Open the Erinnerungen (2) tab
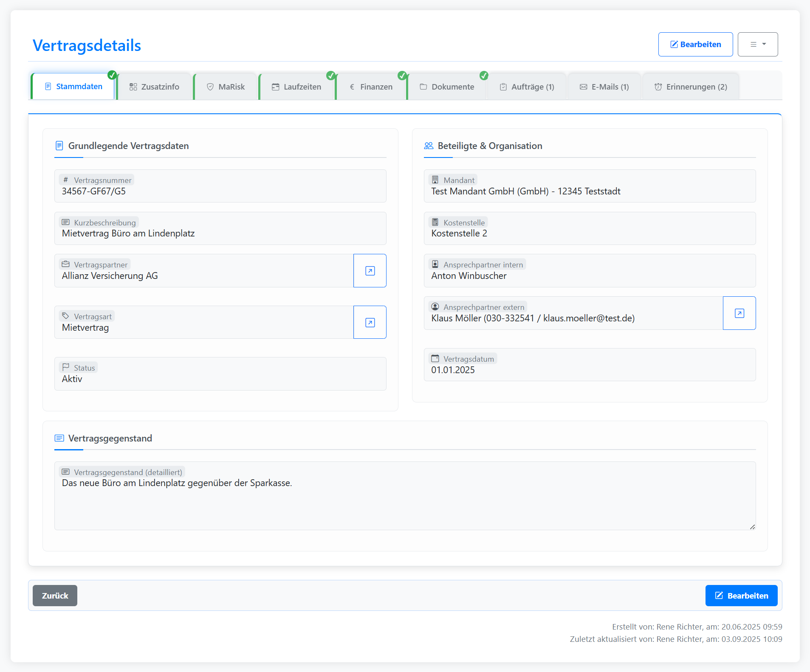 click(691, 87)
